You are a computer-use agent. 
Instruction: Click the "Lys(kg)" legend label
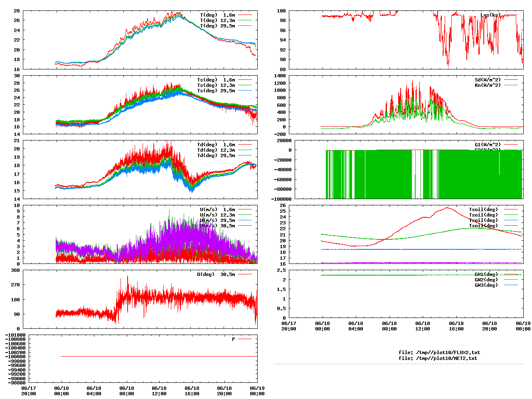click(x=490, y=15)
